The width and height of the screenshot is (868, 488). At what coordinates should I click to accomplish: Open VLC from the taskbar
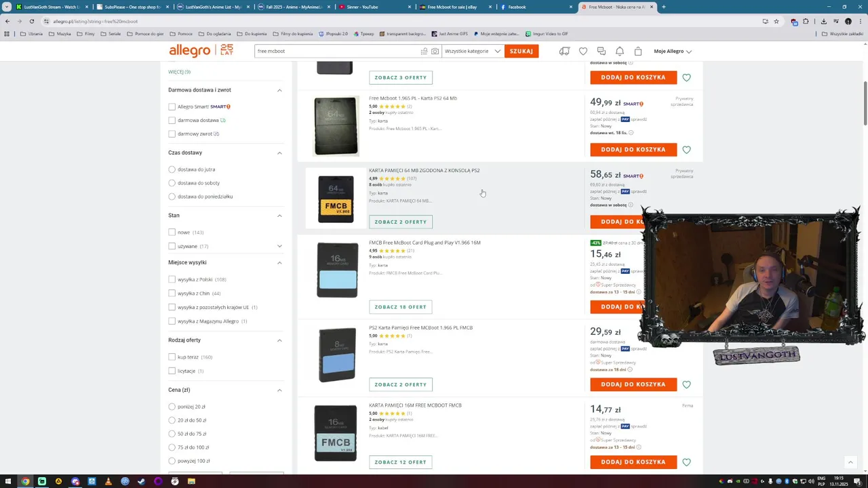pos(108,481)
